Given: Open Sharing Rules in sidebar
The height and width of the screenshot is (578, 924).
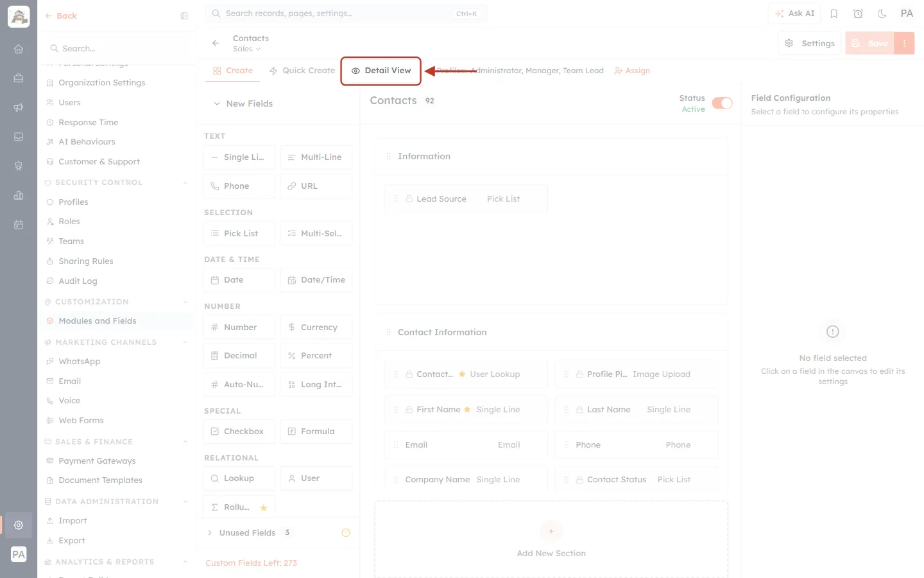Looking at the screenshot, I should click(85, 261).
